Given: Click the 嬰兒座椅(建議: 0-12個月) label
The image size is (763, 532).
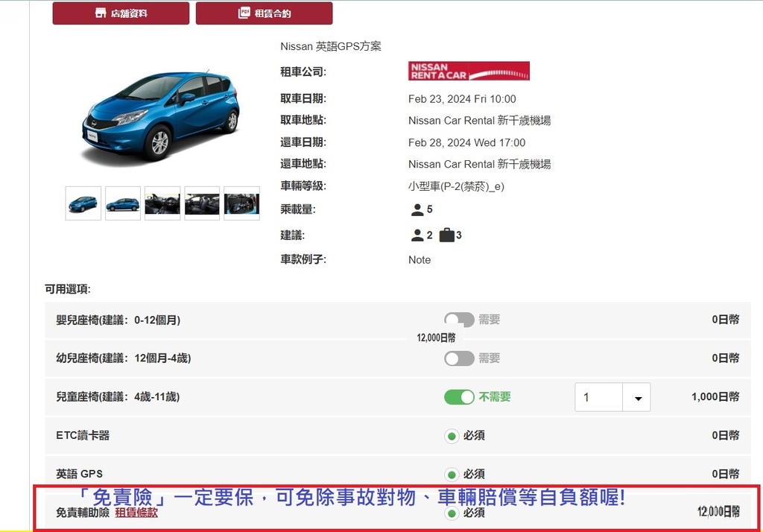Looking at the screenshot, I should pos(118,320).
